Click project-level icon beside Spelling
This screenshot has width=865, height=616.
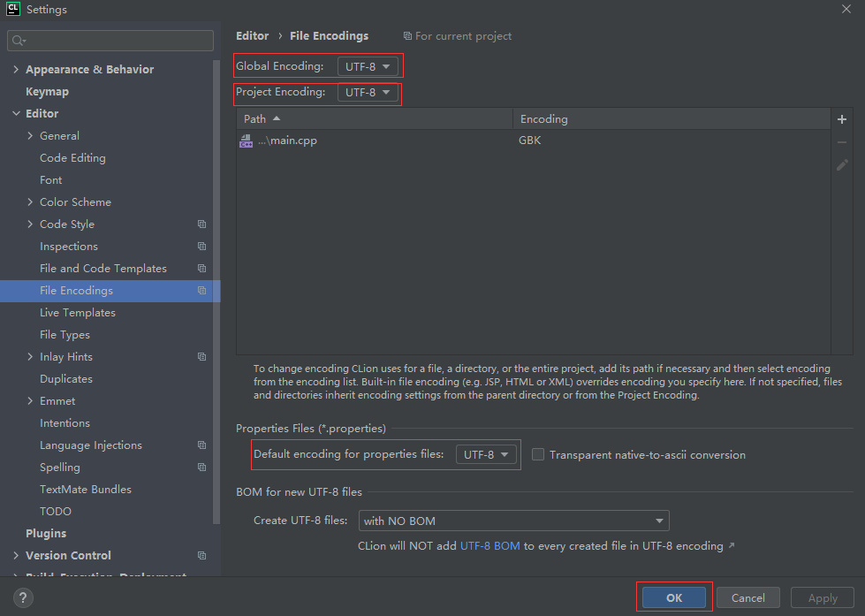202,467
